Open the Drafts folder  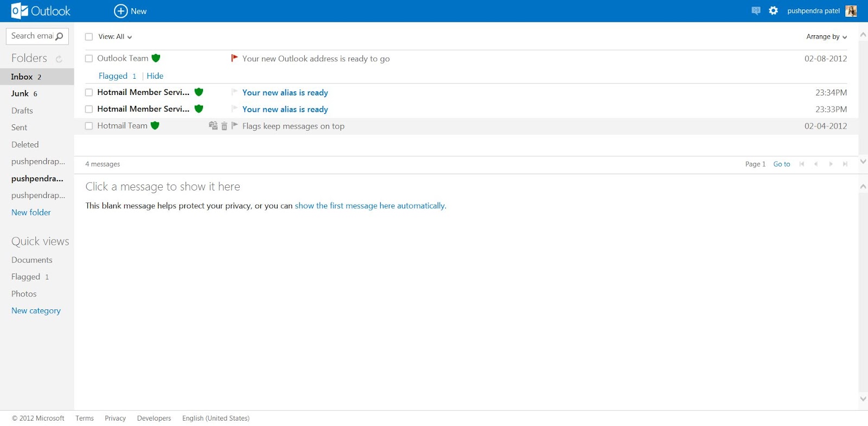[22, 111]
